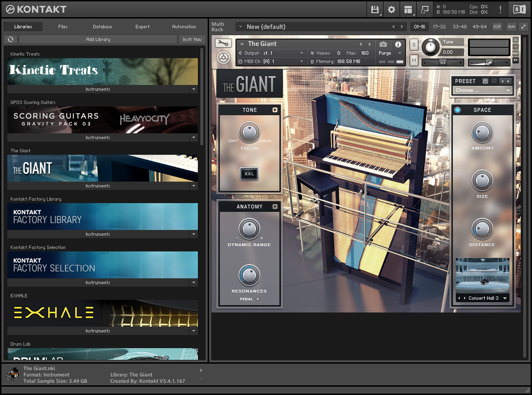
Task: Click the previous preset arrow in PRESET panel
Action: tap(503, 81)
